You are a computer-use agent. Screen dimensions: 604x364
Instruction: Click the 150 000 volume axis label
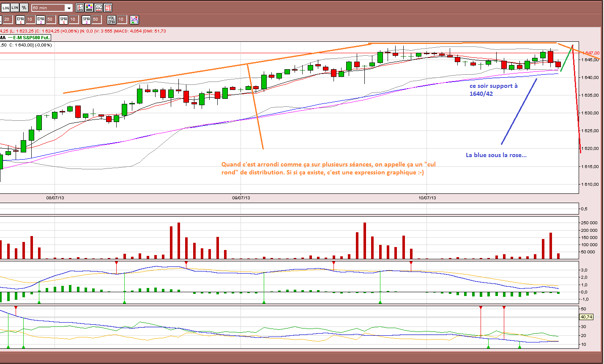[590, 237]
